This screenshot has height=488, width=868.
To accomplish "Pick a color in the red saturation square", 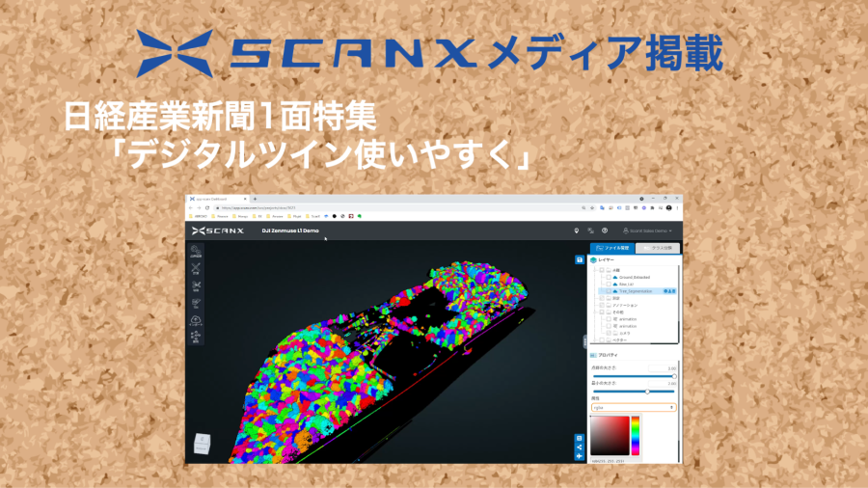I will tap(610, 435).
